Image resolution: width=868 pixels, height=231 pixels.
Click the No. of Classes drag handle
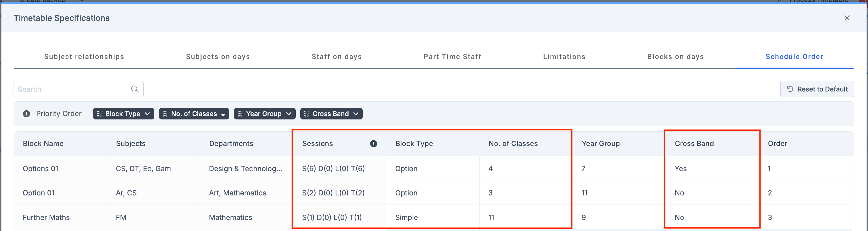tap(165, 114)
